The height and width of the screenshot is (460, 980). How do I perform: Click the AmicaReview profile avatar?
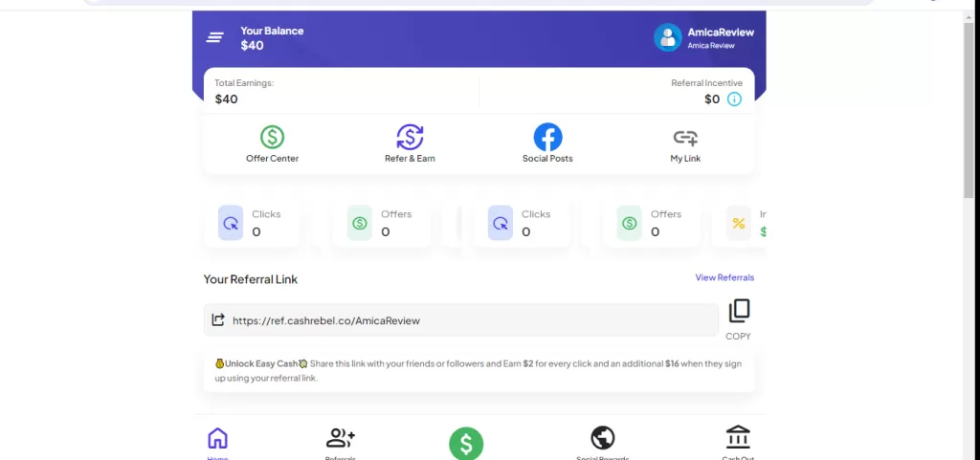667,37
